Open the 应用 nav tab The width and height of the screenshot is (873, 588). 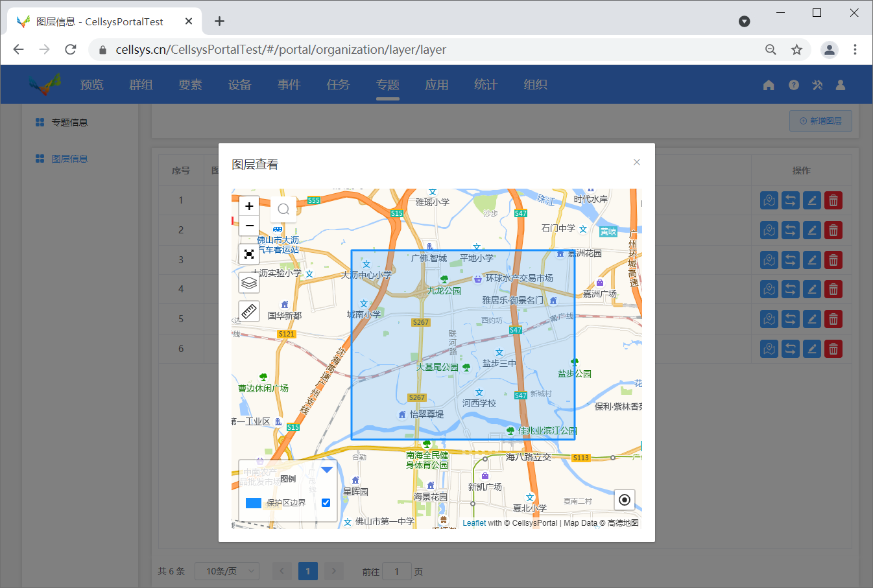click(x=436, y=84)
